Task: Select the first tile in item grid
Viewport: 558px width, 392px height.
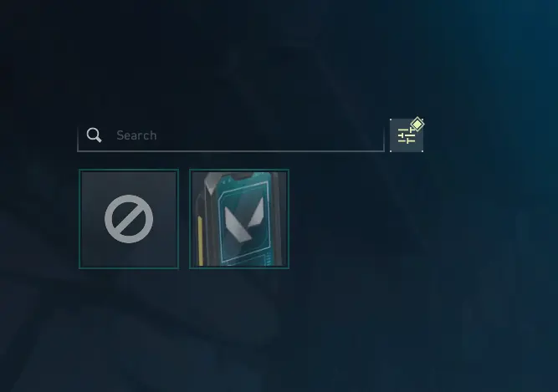Action: coord(129,219)
